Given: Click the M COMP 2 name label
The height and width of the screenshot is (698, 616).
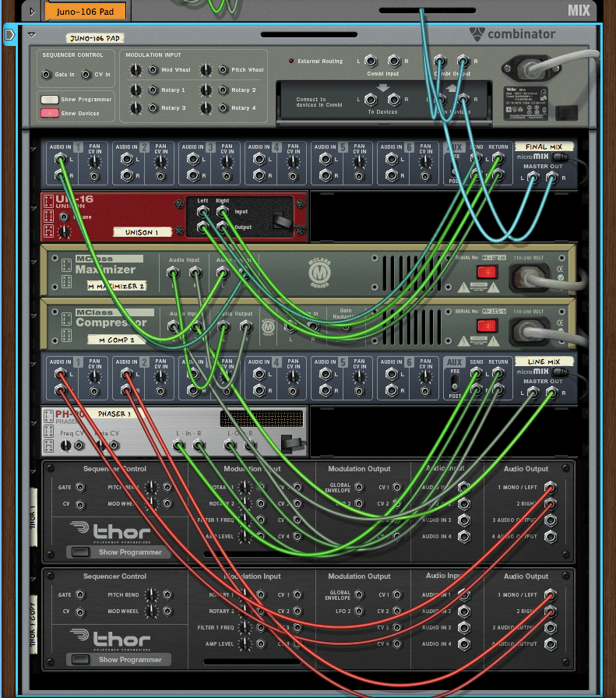Looking at the screenshot, I should tap(117, 340).
